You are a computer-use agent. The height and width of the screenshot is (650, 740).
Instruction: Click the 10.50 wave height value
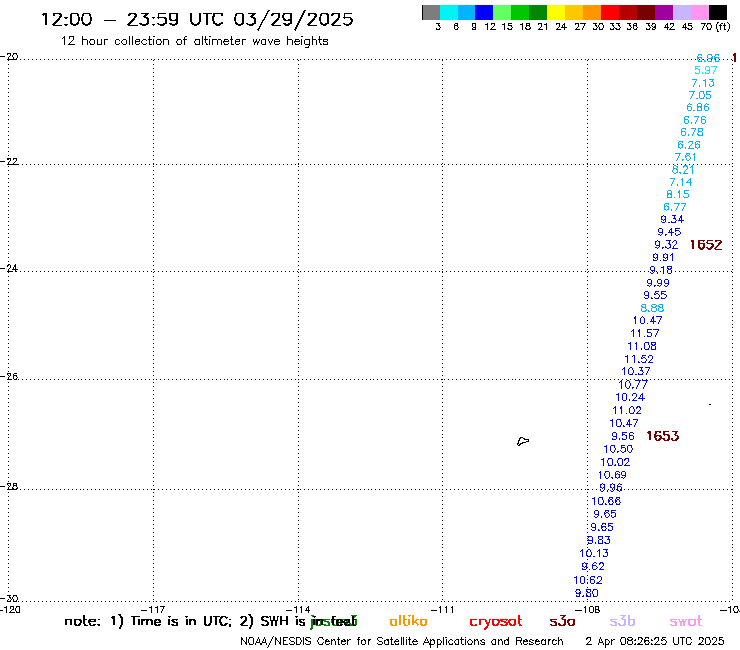pos(618,449)
